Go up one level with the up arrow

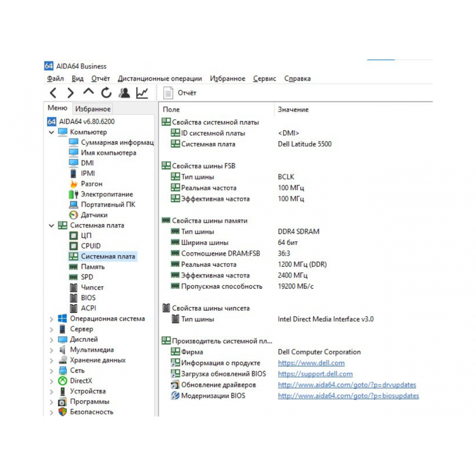coord(89,92)
